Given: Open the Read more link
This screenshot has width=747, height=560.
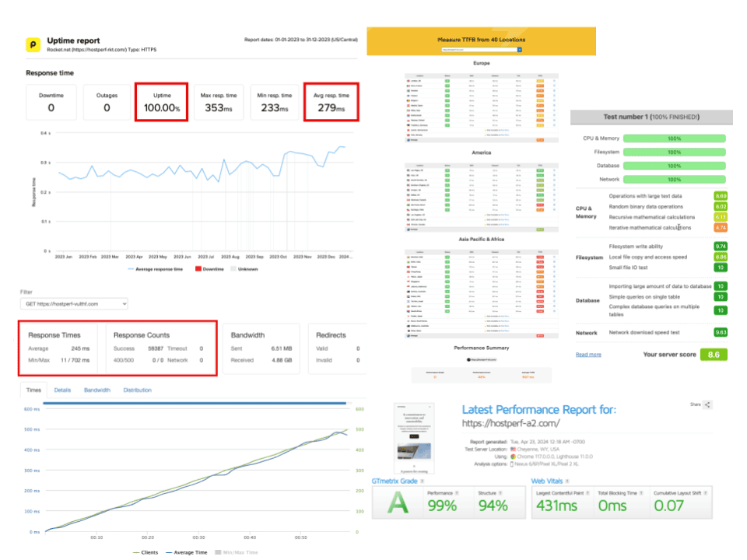Looking at the screenshot, I should tap(588, 355).
